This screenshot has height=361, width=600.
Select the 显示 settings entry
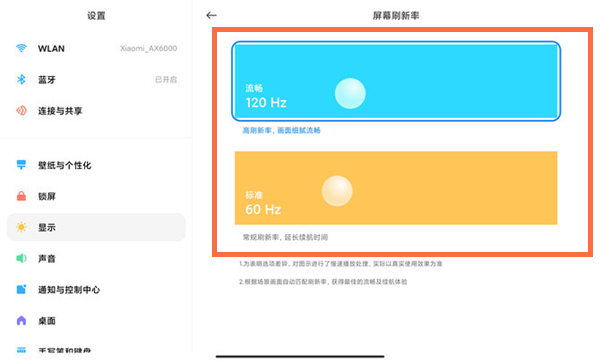[x=96, y=227]
